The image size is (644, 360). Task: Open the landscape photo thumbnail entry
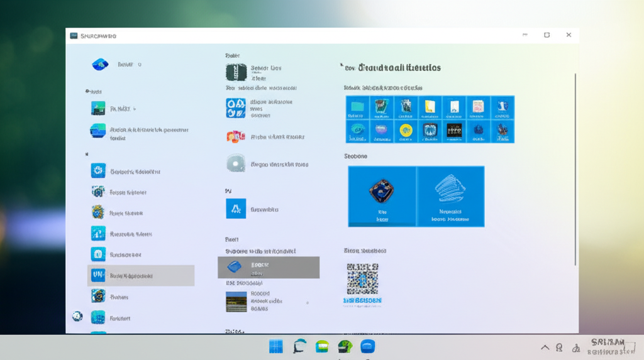[x=236, y=302]
